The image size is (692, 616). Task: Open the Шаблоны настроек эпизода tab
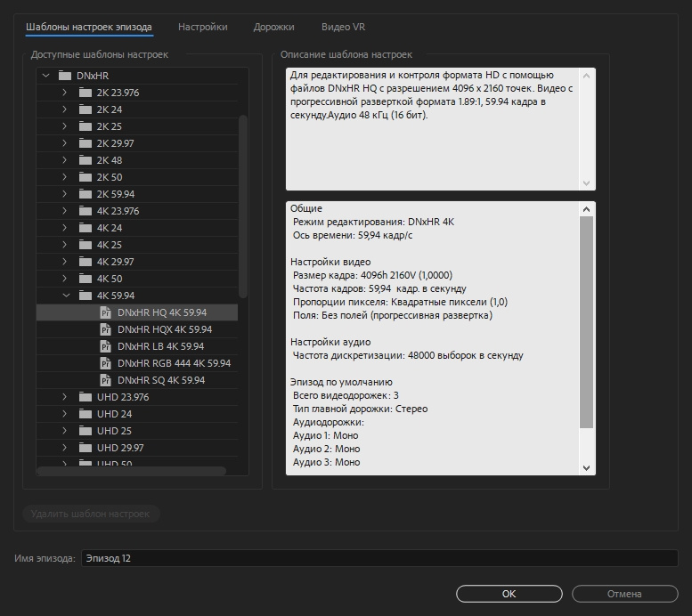89,27
